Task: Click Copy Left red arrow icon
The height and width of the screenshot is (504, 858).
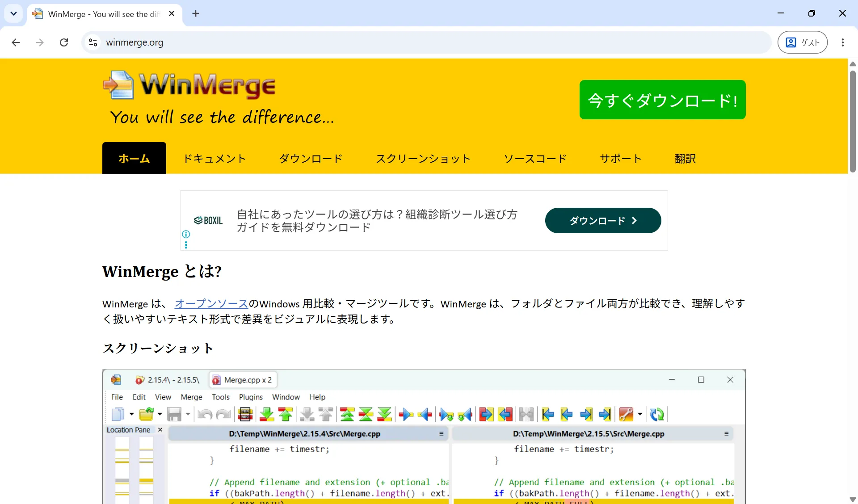Action: tap(425, 414)
